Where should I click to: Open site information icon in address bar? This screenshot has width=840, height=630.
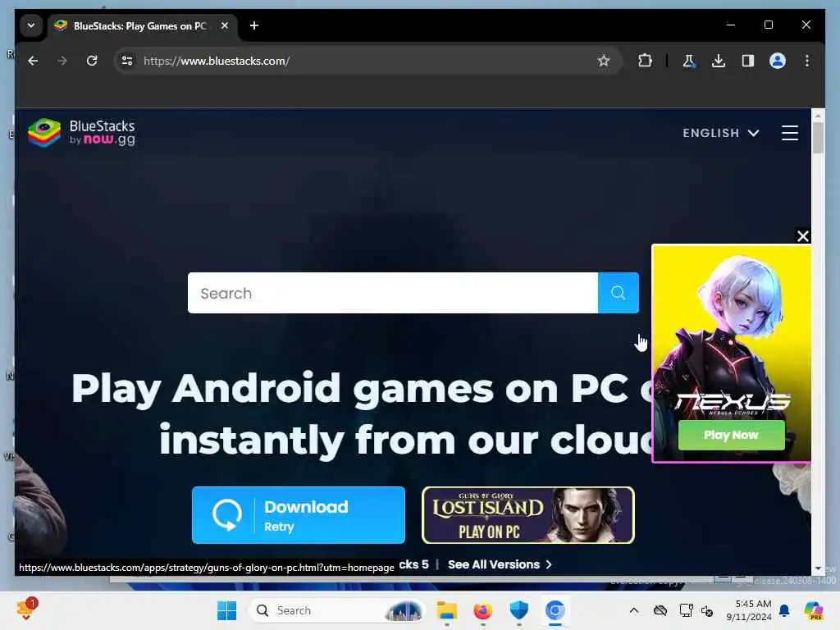pyautogui.click(x=127, y=61)
